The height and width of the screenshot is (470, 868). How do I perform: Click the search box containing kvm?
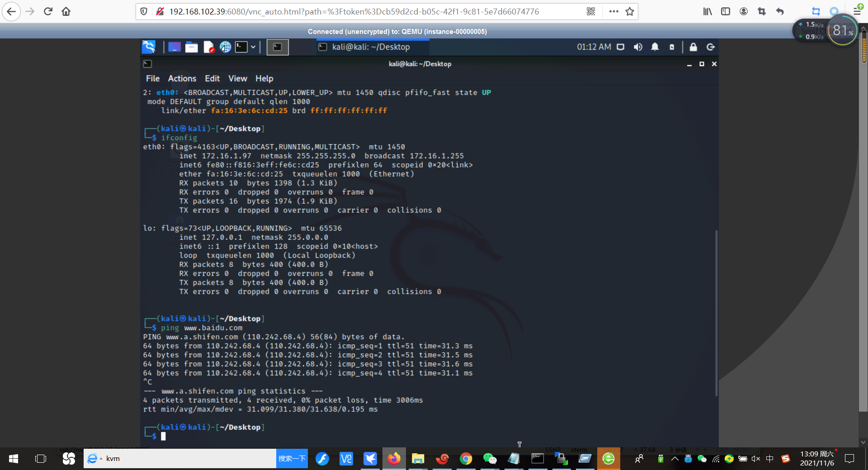click(180, 459)
